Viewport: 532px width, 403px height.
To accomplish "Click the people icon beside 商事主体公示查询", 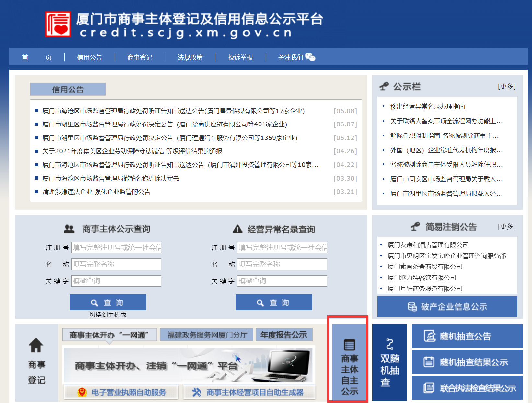I will point(69,229).
